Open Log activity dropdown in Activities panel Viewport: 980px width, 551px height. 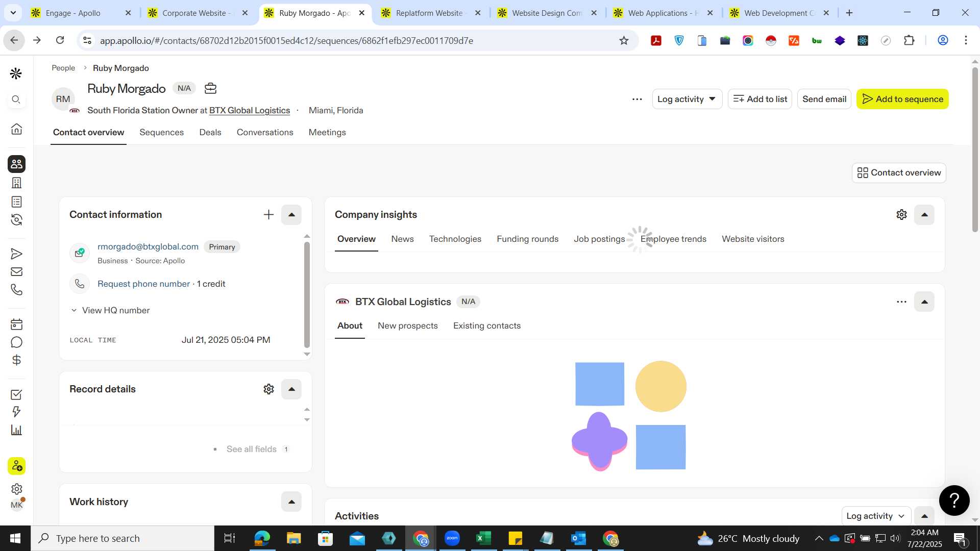click(x=875, y=516)
